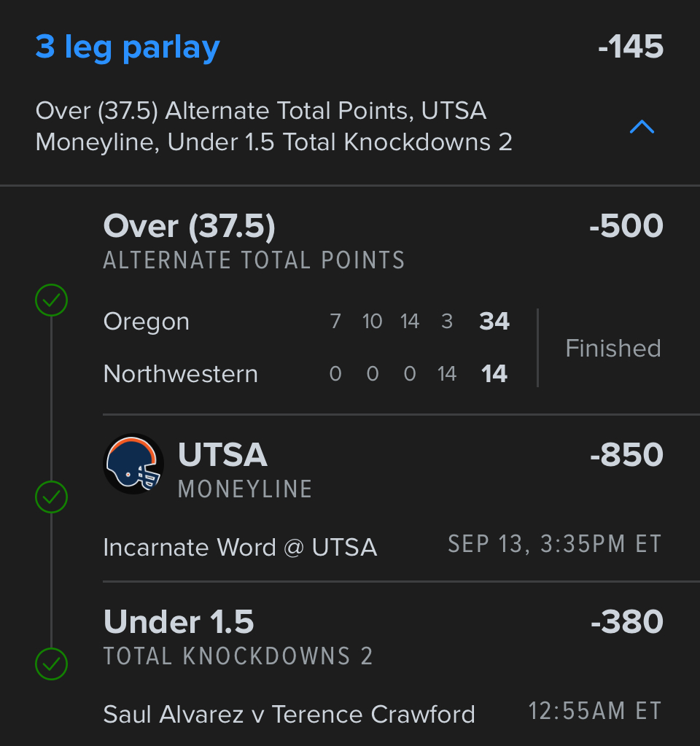Click the UTSA helmet team logo
This screenshot has width=700, height=746.
tap(133, 464)
